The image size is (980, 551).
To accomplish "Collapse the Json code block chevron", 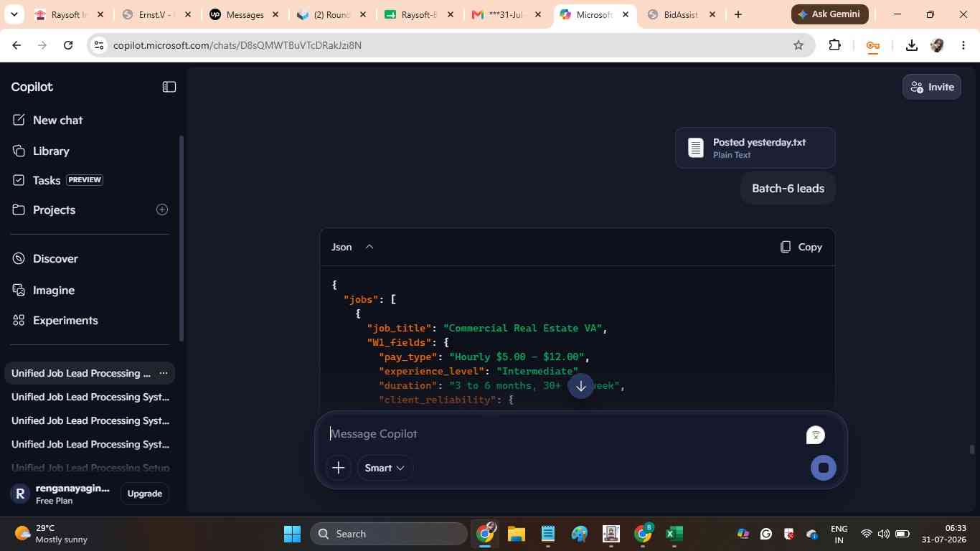I will [x=369, y=247].
